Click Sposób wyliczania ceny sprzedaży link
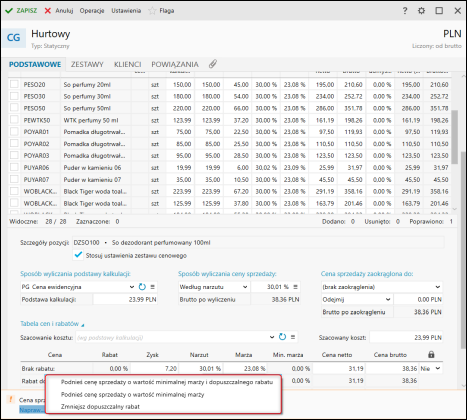This screenshot has height=420, width=467. coord(227,274)
